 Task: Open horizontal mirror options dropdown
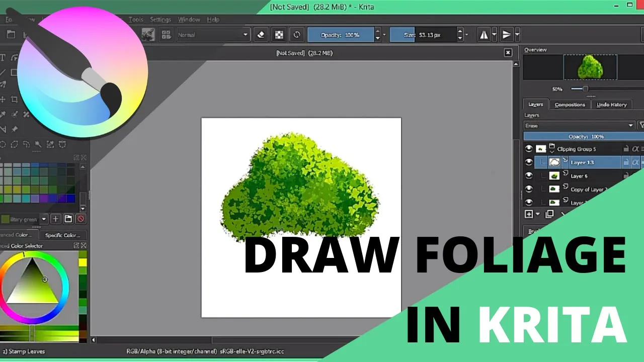494,35
